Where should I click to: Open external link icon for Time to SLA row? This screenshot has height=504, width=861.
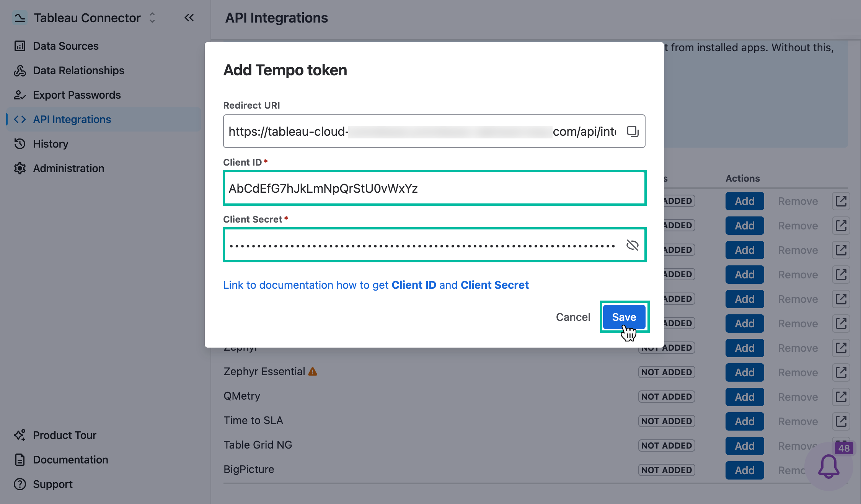coord(841,421)
